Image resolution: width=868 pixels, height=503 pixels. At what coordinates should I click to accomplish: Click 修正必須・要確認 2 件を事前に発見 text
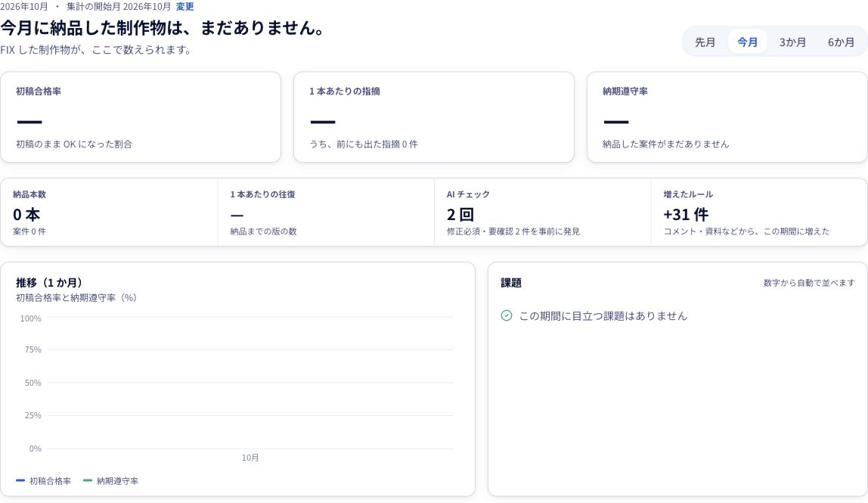coord(513,231)
